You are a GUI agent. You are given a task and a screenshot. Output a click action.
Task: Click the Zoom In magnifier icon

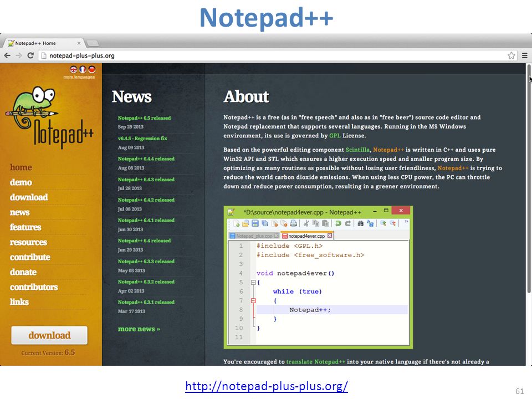(x=383, y=223)
